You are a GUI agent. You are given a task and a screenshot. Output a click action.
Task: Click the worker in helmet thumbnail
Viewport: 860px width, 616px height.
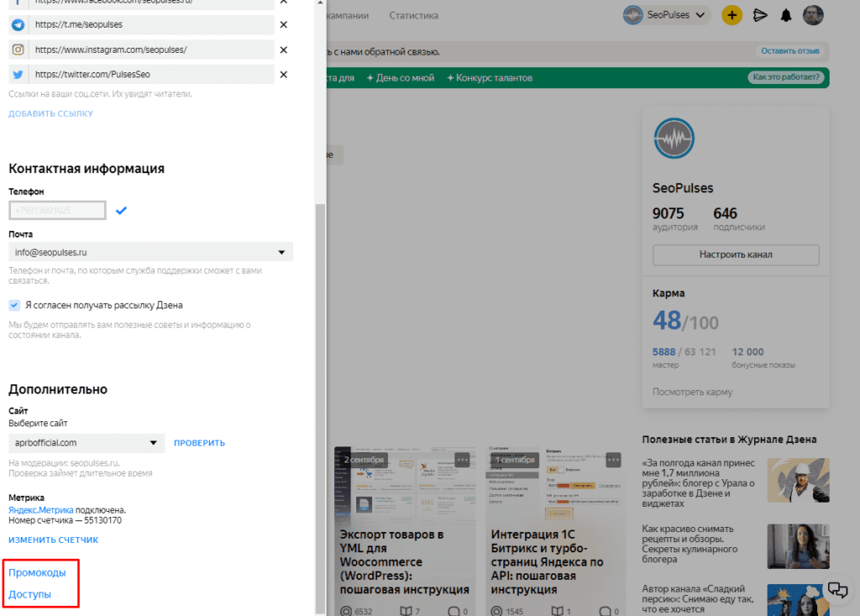pos(798,481)
